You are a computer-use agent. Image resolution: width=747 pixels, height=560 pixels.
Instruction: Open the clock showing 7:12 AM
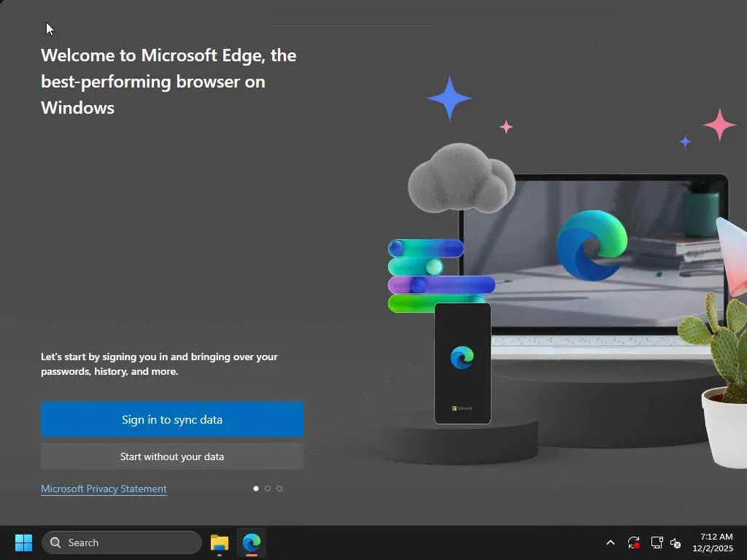(713, 542)
